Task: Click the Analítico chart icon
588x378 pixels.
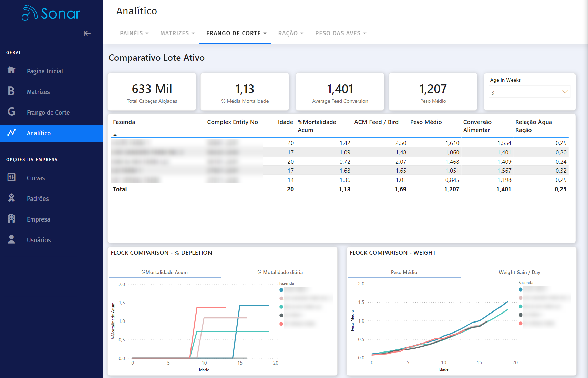Action: click(x=12, y=132)
